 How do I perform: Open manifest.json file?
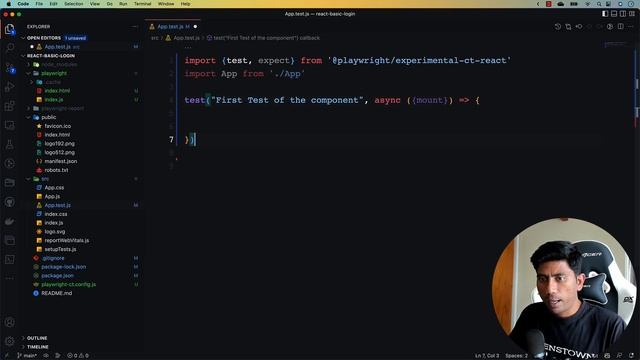pos(60,161)
